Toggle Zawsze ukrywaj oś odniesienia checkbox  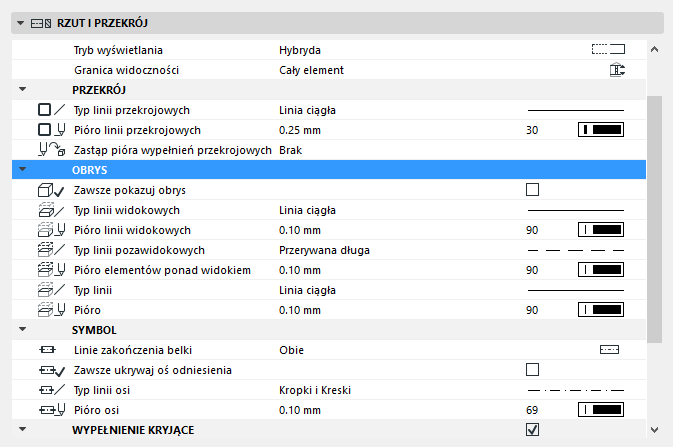(532, 370)
